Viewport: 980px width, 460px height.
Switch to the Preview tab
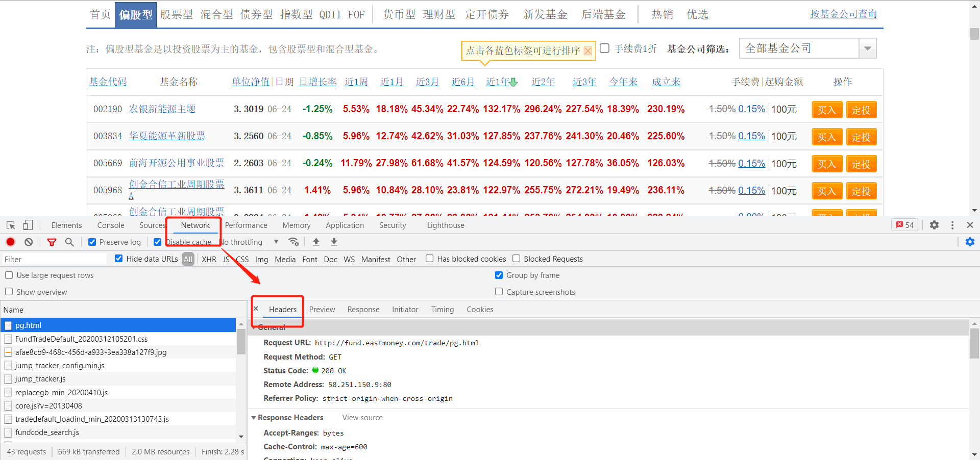[x=322, y=309]
